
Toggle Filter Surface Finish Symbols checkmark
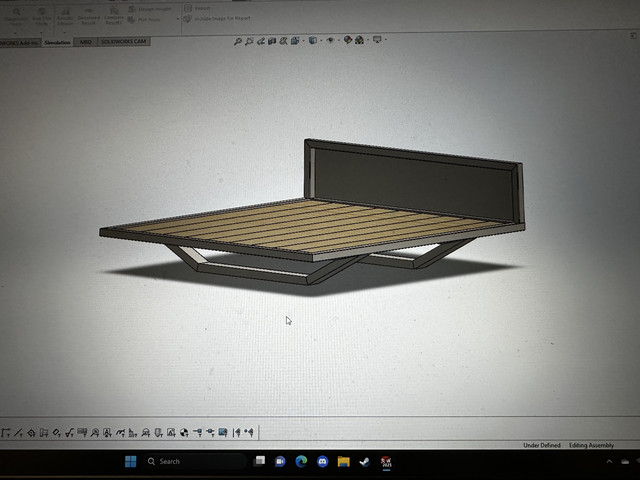click(x=69, y=433)
